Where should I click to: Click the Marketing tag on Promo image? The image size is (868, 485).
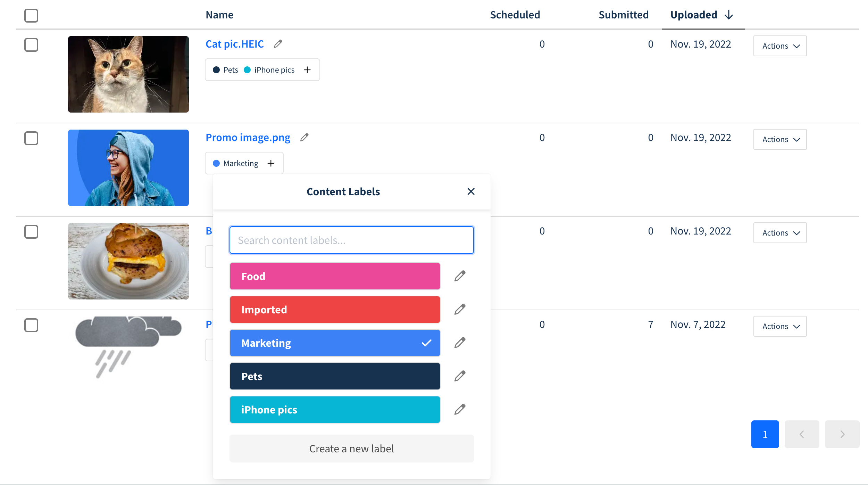236,163
